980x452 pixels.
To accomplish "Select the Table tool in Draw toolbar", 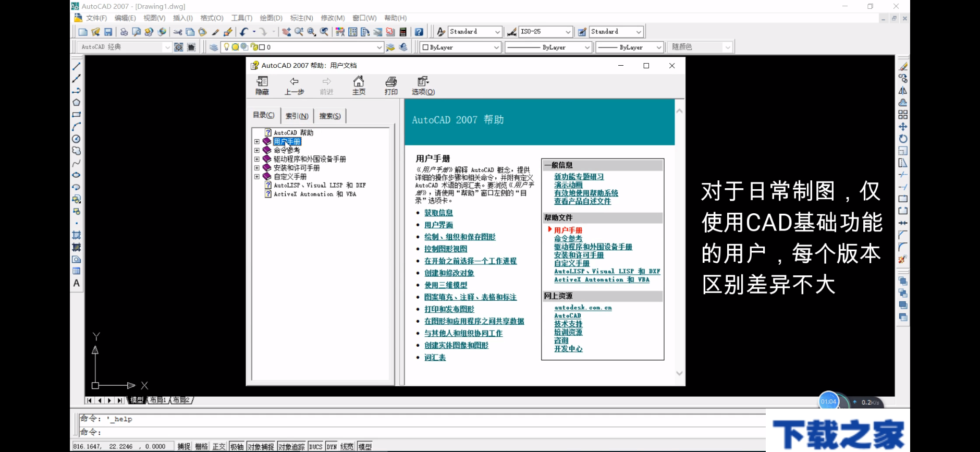I will (x=76, y=271).
